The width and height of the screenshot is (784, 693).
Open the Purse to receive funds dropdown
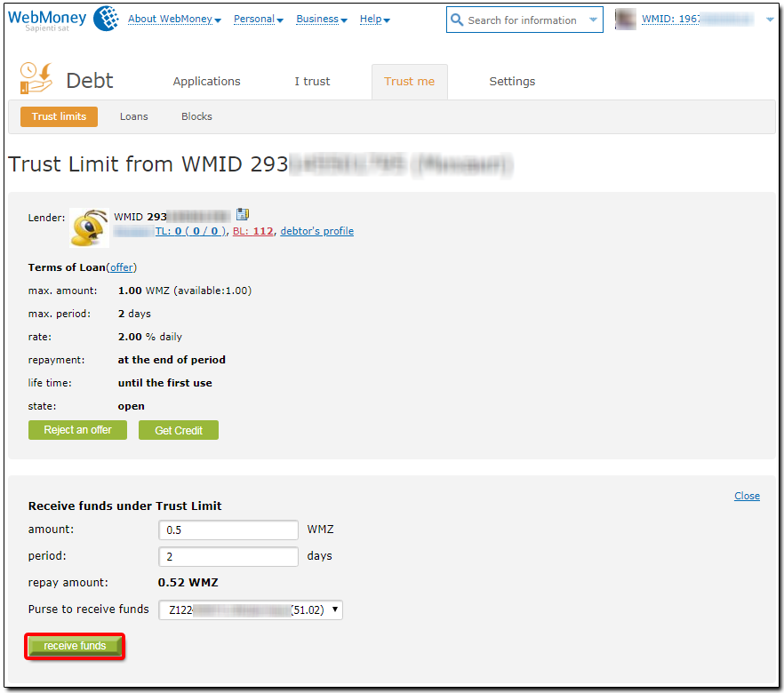(x=251, y=610)
